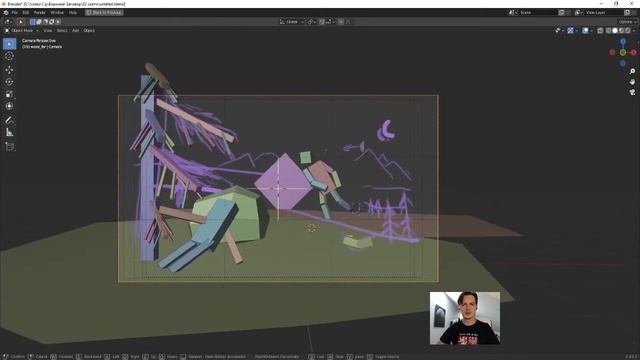The image size is (640, 360).
Task: Open the Help menu
Action: coord(73,13)
